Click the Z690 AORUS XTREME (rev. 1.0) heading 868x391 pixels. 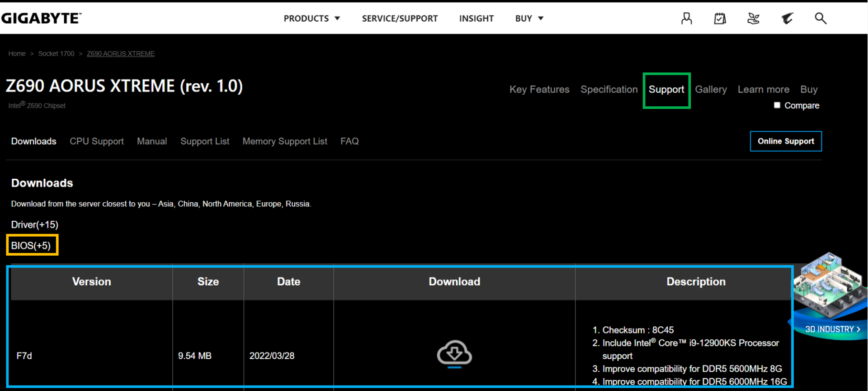tap(124, 86)
